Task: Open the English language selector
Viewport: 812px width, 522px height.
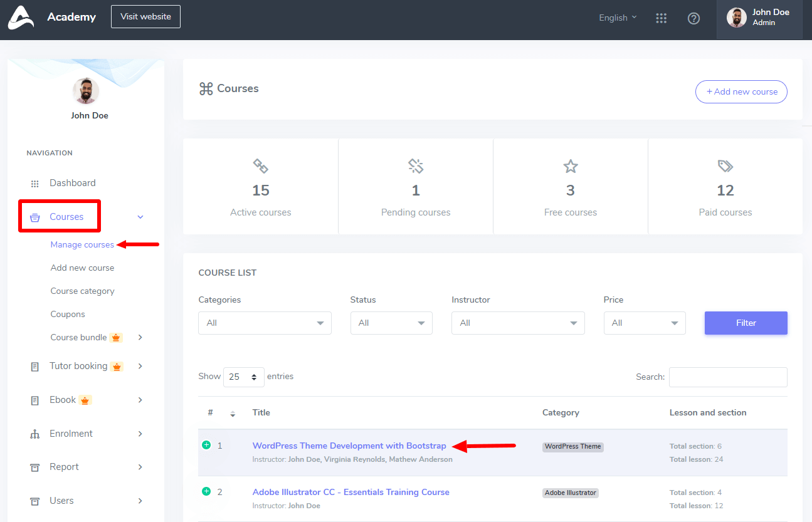Action: [x=618, y=18]
